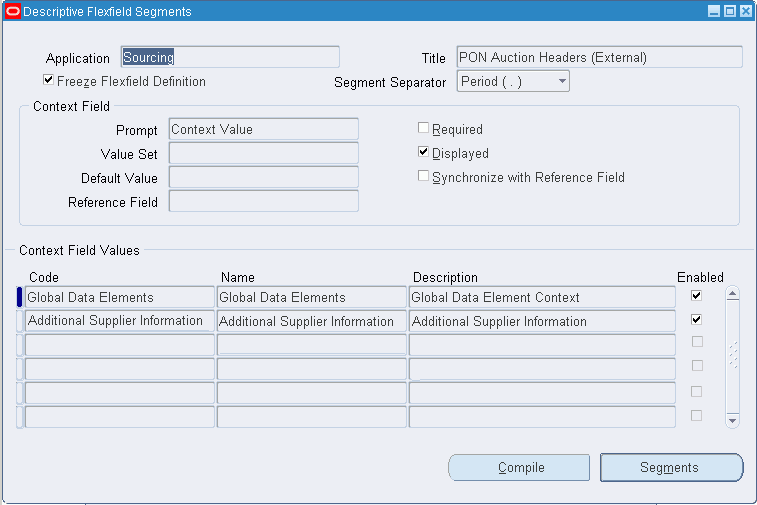This screenshot has width=757, height=505.
Task: Select the Global Data Elements code cell
Action: (120, 297)
